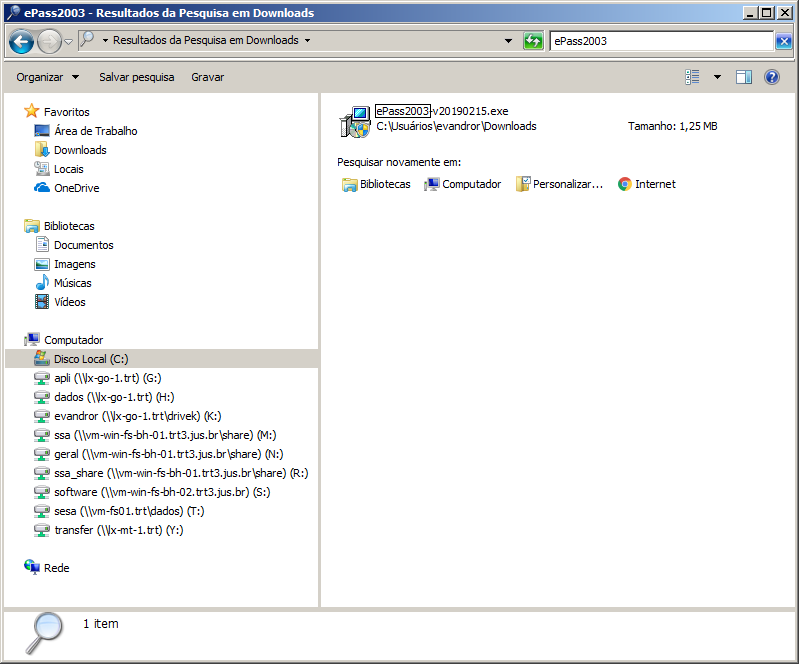Maximize the ePass2003 search window

(x=766, y=13)
